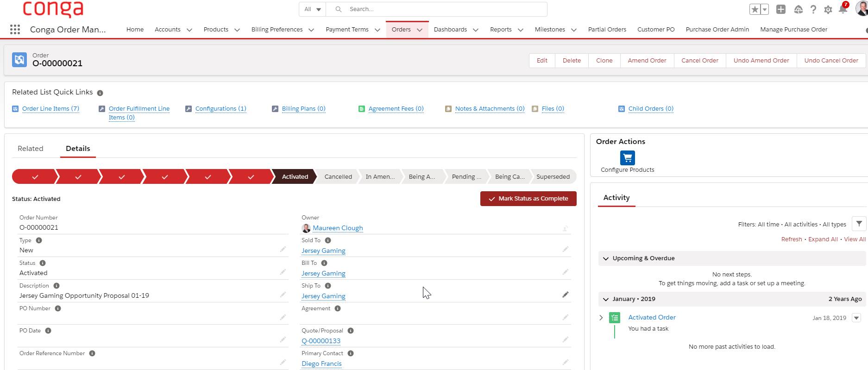The image size is (868, 370).
Task: Open the Q-00000133 quote link
Action: point(321,341)
